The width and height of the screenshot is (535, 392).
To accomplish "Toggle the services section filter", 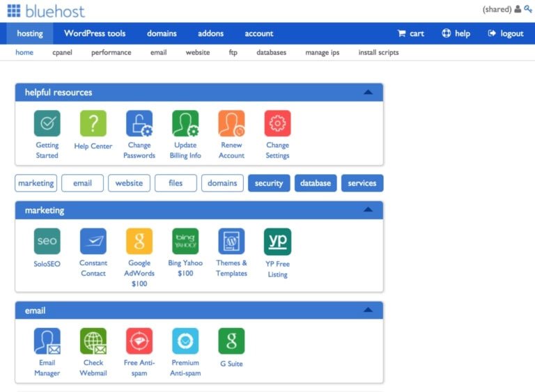I will click(362, 183).
